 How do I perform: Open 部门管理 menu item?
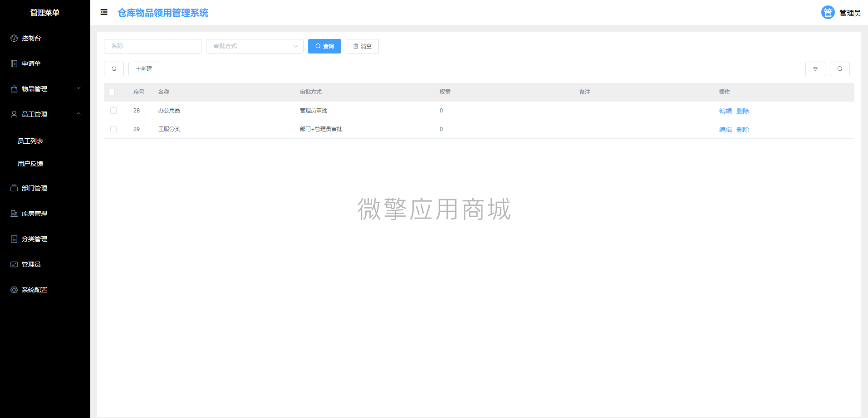(45, 188)
